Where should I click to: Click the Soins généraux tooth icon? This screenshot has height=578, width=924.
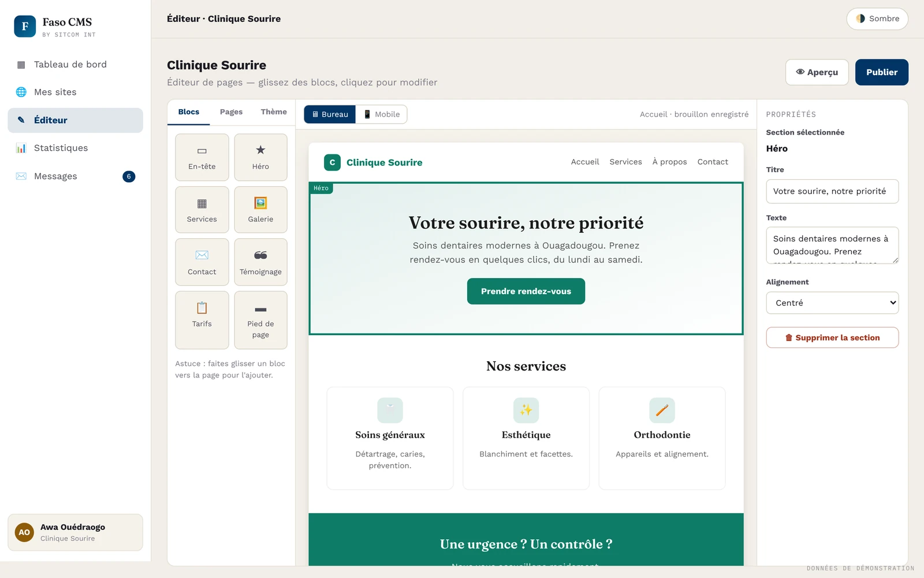[390, 410]
